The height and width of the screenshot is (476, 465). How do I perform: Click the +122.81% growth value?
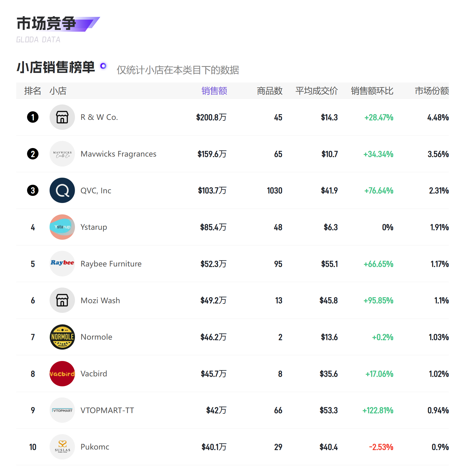pyautogui.click(x=378, y=410)
